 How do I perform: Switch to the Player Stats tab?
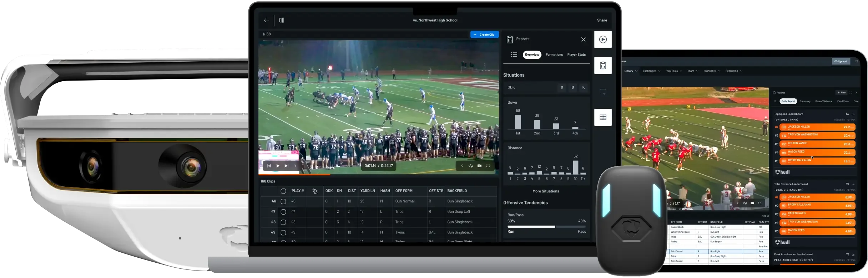[576, 55]
